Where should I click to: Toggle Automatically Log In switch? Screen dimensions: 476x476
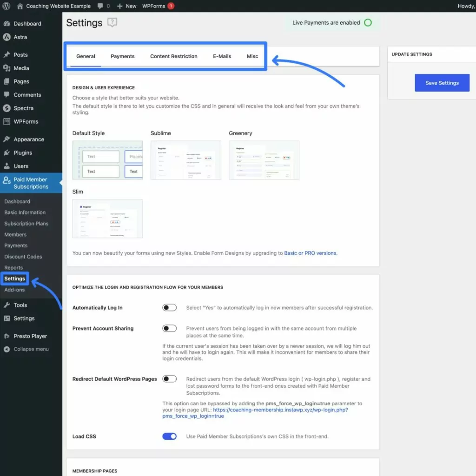tap(169, 308)
